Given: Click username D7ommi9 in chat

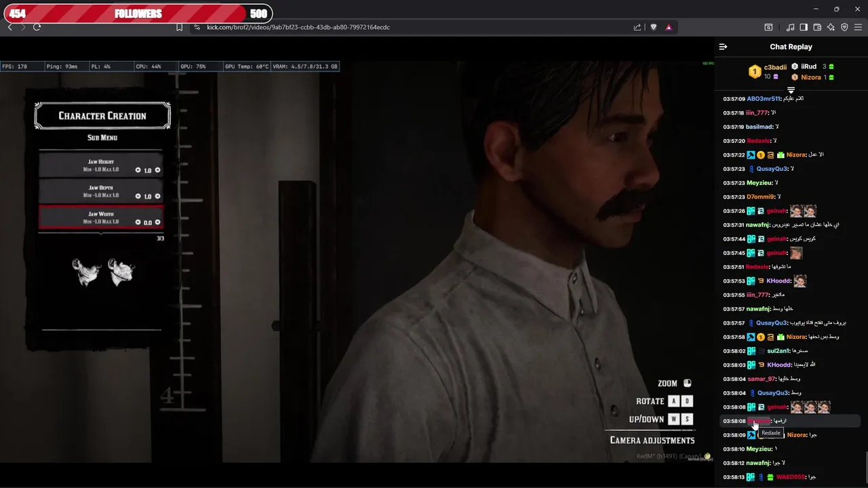Looking at the screenshot, I should point(760,197).
